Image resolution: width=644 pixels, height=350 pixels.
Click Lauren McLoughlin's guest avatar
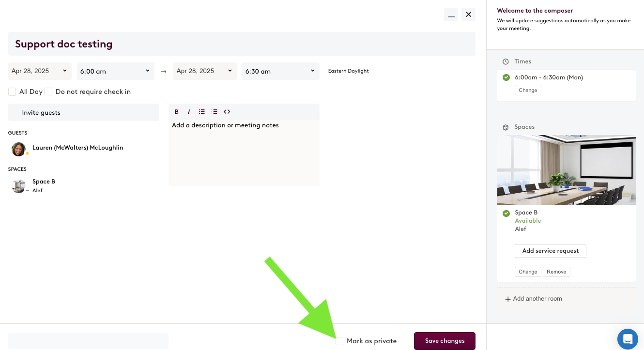pos(18,149)
